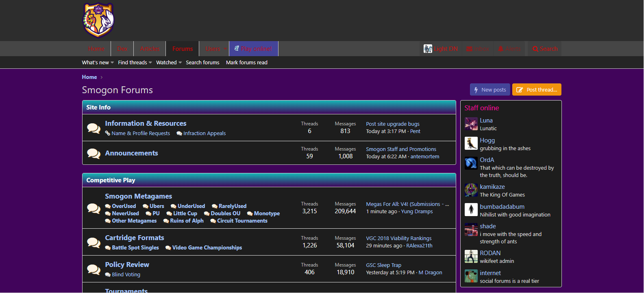The image size is (644, 293).
Task: Click Mark forums read
Action: point(246,63)
